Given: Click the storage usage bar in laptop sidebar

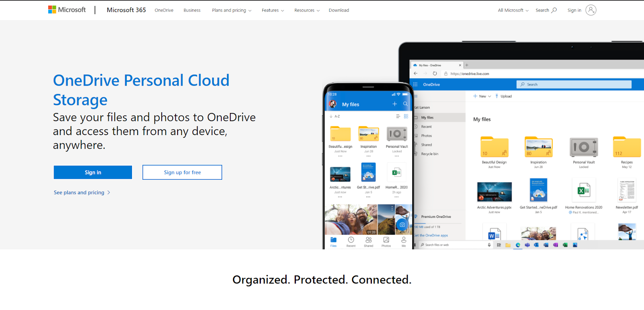Looking at the screenshot, I should click(438, 224).
